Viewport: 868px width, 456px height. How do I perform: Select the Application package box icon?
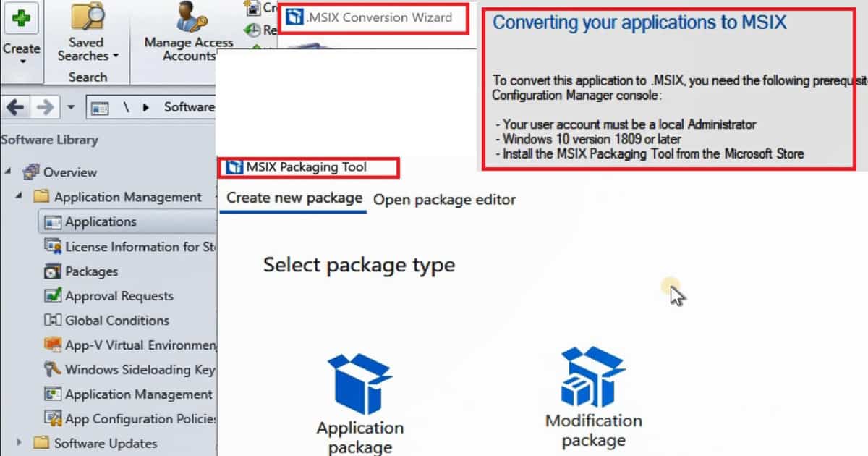tap(359, 384)
